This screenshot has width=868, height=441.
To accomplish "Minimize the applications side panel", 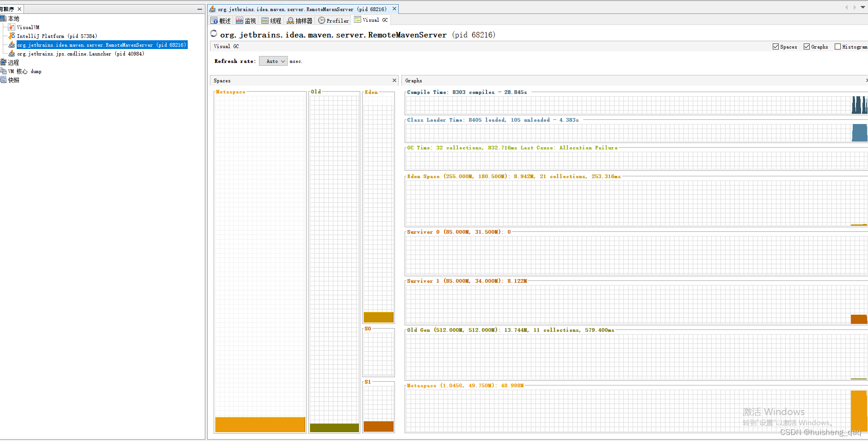I will point(200,9).
